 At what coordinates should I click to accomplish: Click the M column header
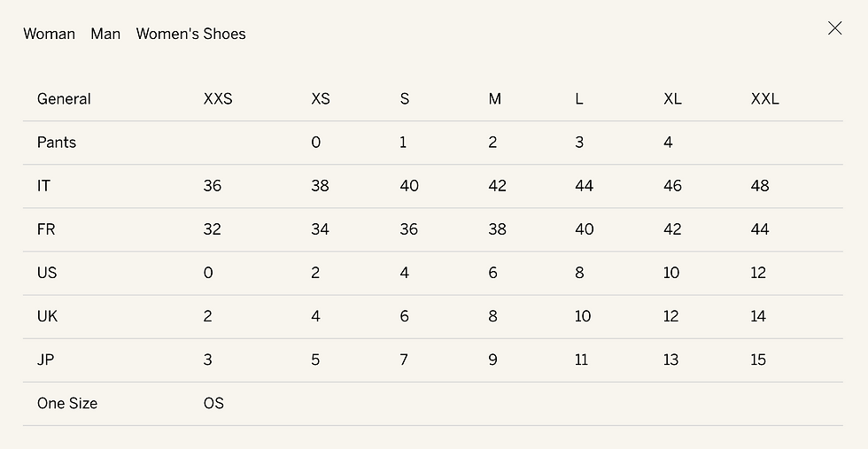click(495, 99)
